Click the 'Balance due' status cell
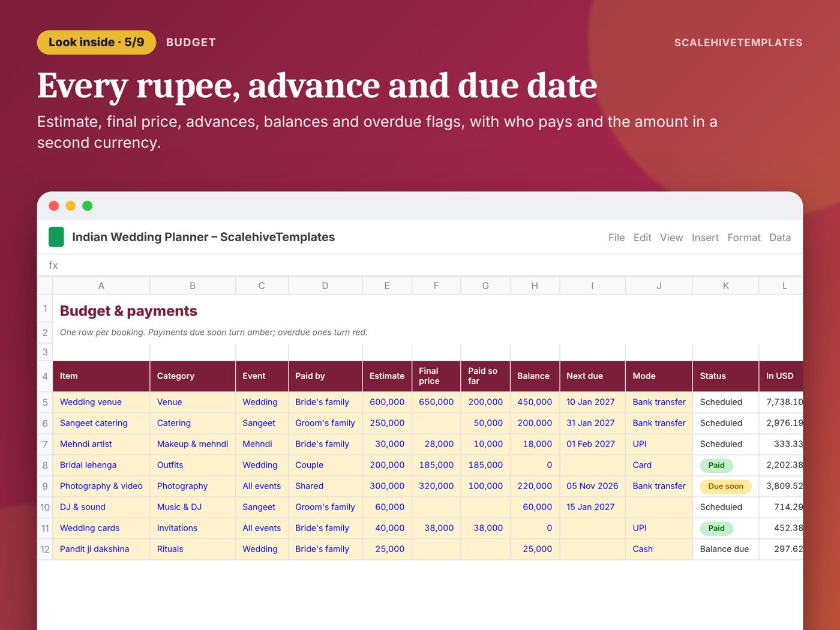 725,549
